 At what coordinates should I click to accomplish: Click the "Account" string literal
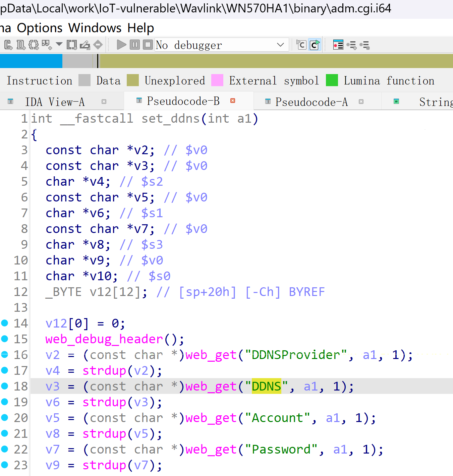click(277, 418)
